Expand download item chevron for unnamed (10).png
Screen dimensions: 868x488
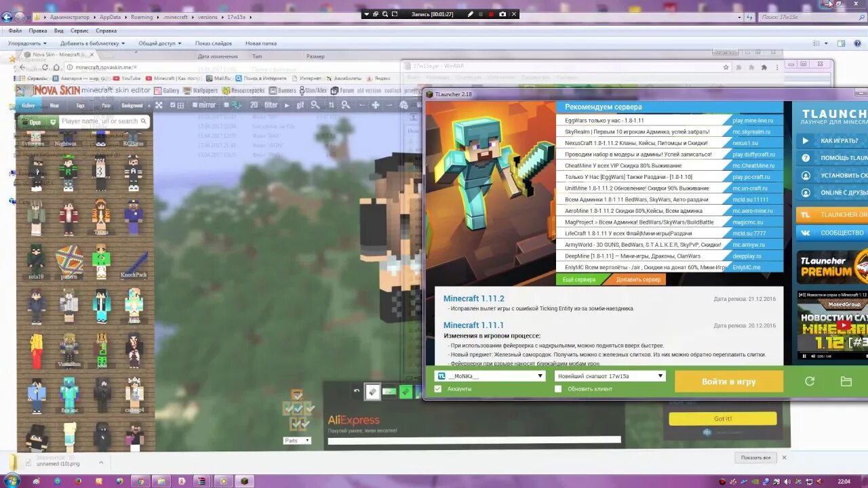tap(101, 462)
